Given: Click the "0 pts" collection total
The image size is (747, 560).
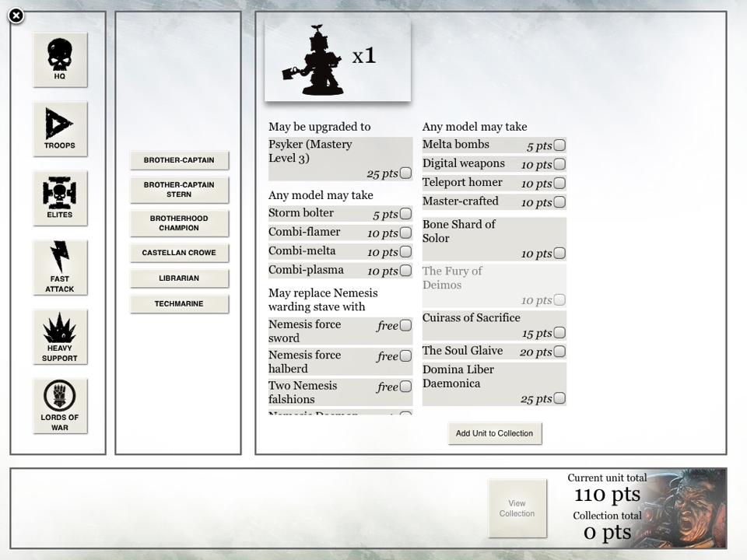Looking at the screenshot, I should coord(608,532).
